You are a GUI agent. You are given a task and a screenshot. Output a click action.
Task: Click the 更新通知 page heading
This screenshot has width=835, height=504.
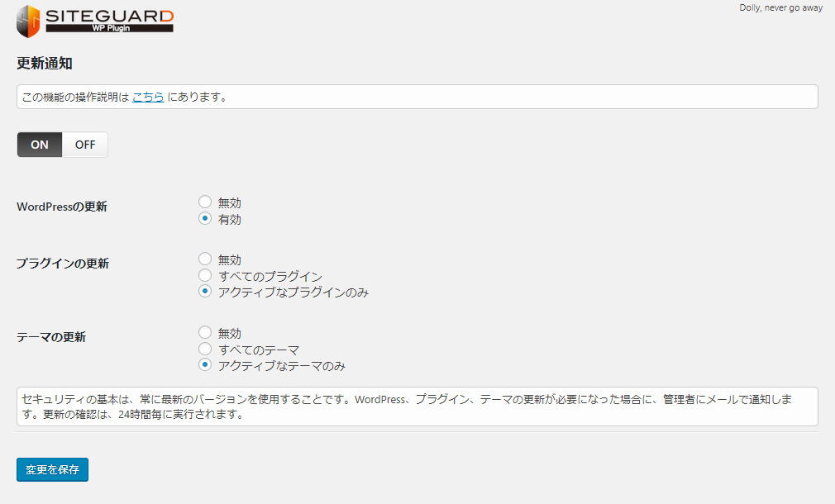pyautogui.click(x=45, y=64)
